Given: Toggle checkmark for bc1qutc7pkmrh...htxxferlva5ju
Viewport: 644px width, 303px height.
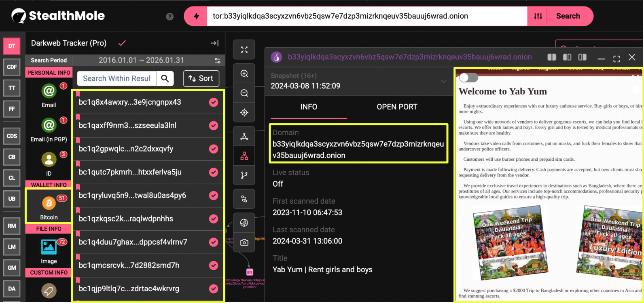Looking at the screenshot, I should coord(214,173).
